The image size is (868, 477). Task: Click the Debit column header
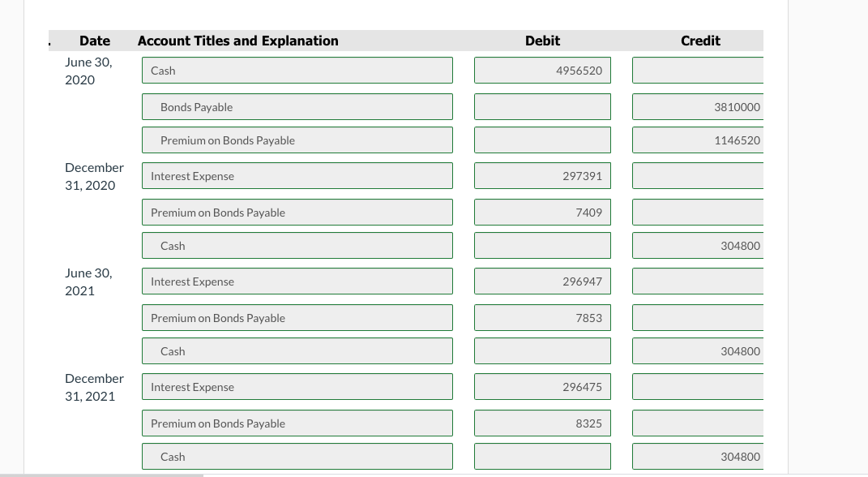point(541,41)
